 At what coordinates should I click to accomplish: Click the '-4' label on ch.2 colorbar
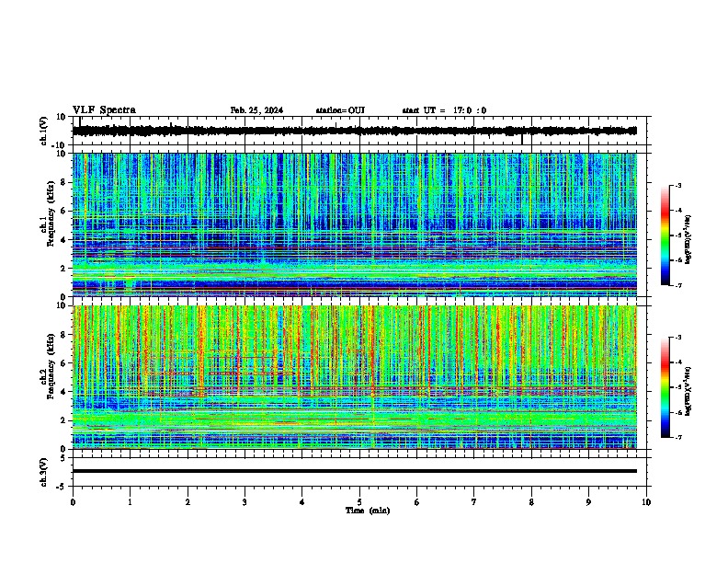(x=677, y=362)
